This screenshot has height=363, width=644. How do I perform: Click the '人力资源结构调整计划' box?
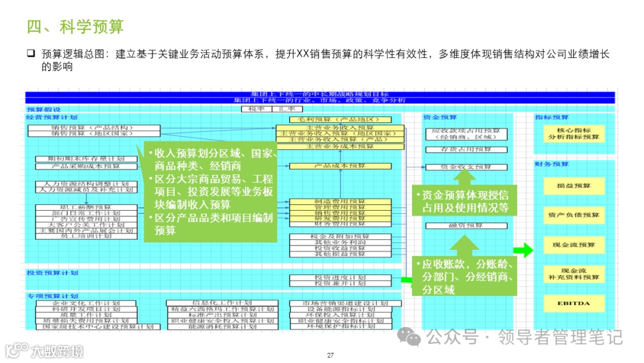tap(86, 184)
